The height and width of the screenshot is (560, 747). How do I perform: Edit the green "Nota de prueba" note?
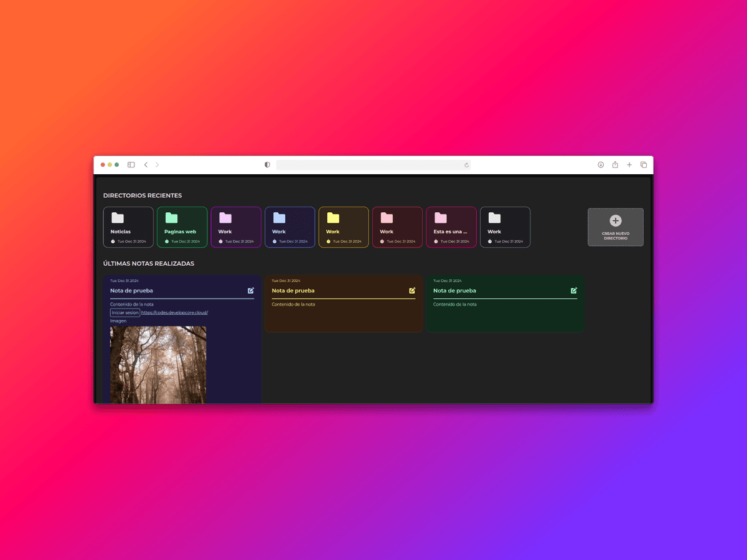(x=573, y=290)
